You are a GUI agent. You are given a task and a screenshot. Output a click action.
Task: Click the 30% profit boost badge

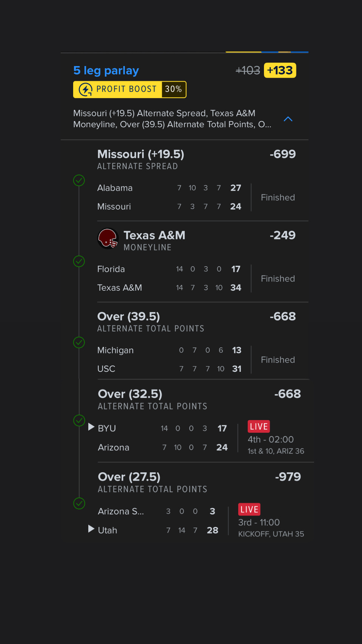point(173,89)
